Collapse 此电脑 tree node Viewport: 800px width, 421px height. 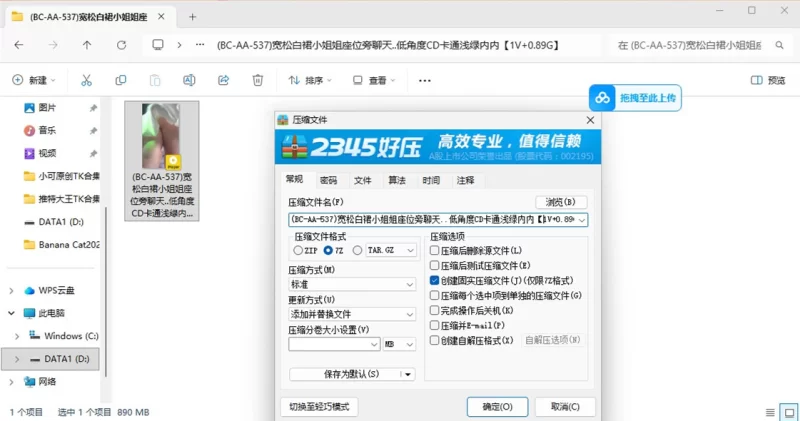11,313
